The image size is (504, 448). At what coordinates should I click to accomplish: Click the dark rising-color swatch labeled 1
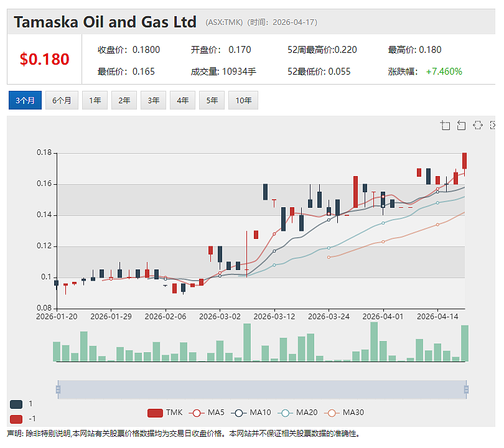tap(16, 404)
